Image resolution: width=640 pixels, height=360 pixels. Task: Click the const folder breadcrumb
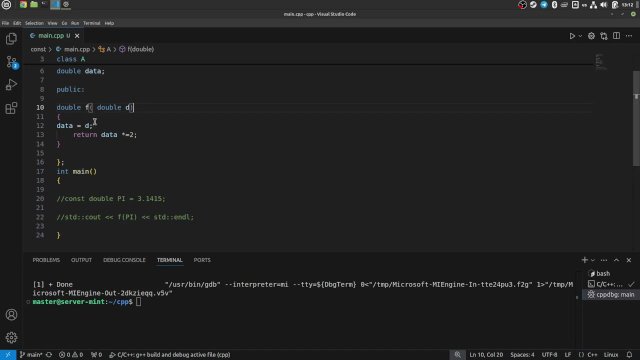coord(38,49)
